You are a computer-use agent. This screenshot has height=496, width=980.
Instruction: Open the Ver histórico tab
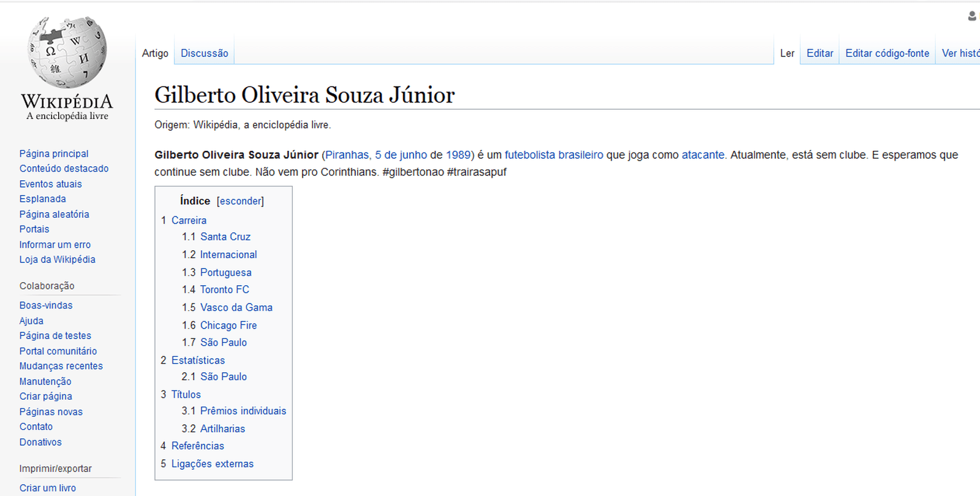[960, 53]
